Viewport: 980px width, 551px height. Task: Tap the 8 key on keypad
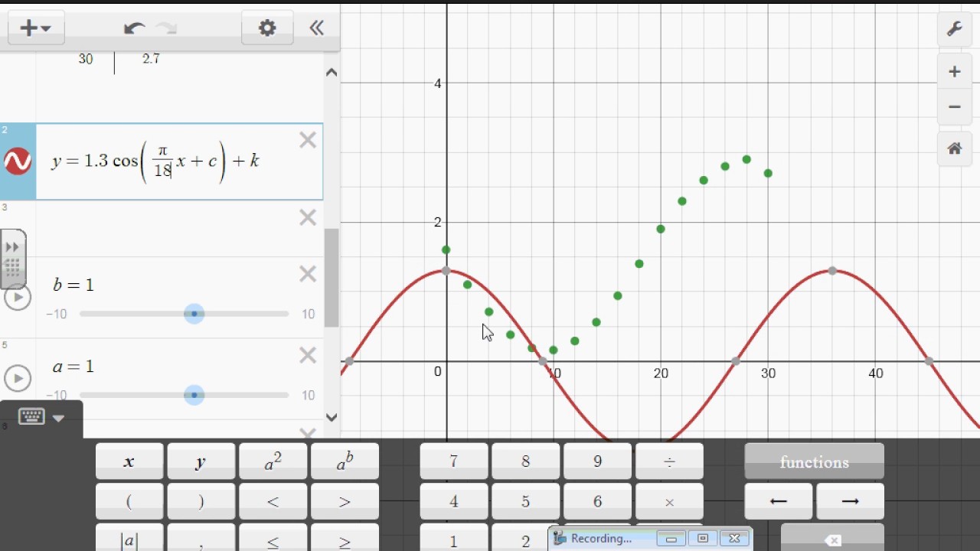525,461
